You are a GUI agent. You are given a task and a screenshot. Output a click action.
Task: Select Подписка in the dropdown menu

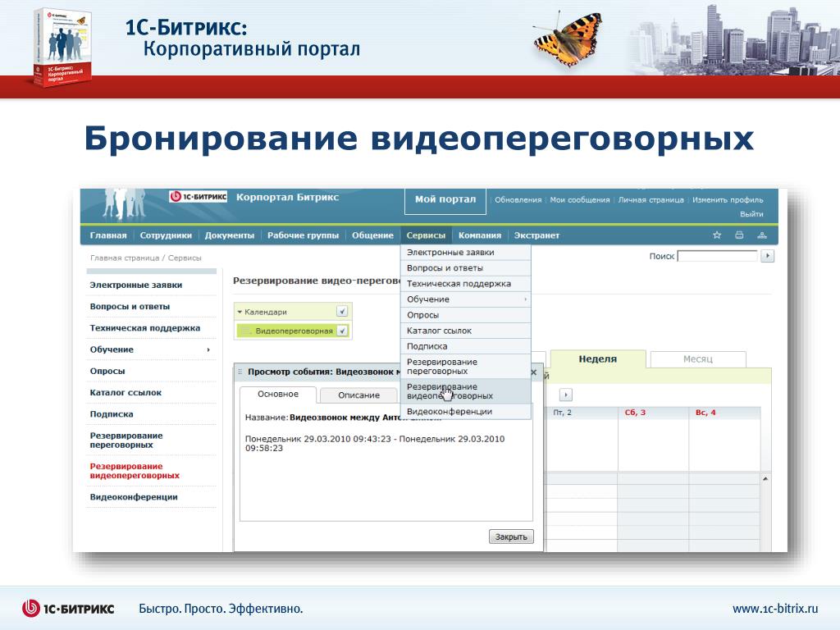[x=466, y=346]
